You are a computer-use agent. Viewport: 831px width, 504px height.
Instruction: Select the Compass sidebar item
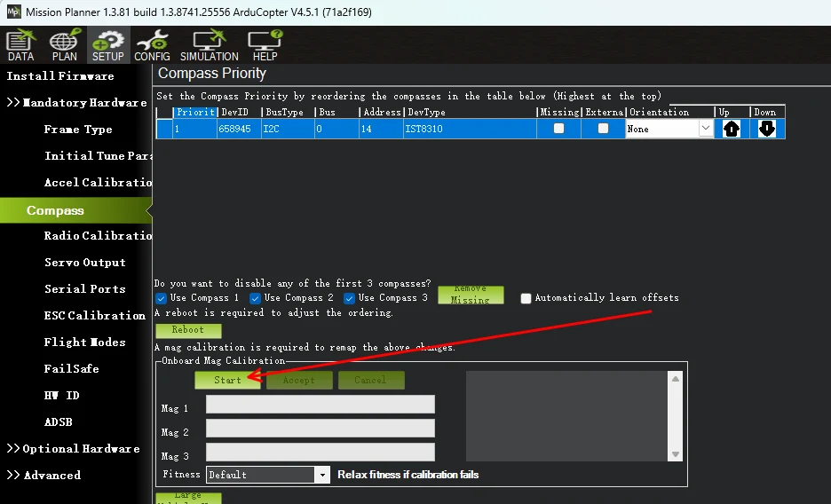pyautogui.click(x=75, y=210)
